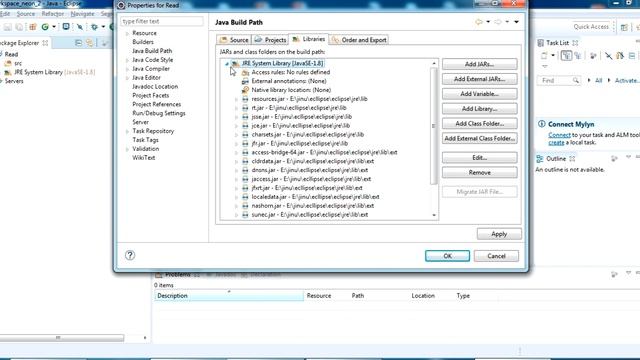Click Add Class Folder... button
Screen dimensions: 640x360
(x=480, y=123)
